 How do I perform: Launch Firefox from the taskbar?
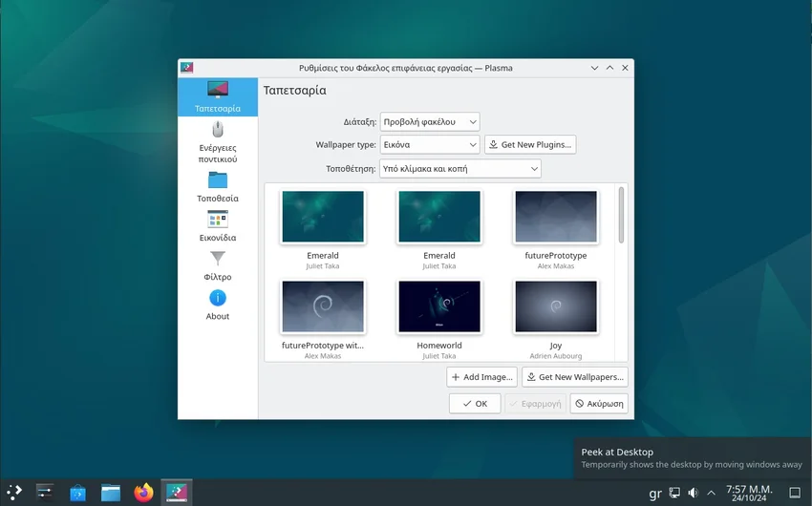[x=143, y=492]
